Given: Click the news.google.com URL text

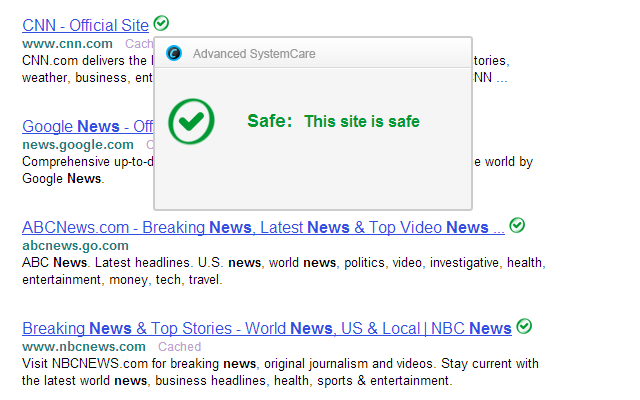Looking at the screenshot, I should pyautogui.click(x=78, y=144).
